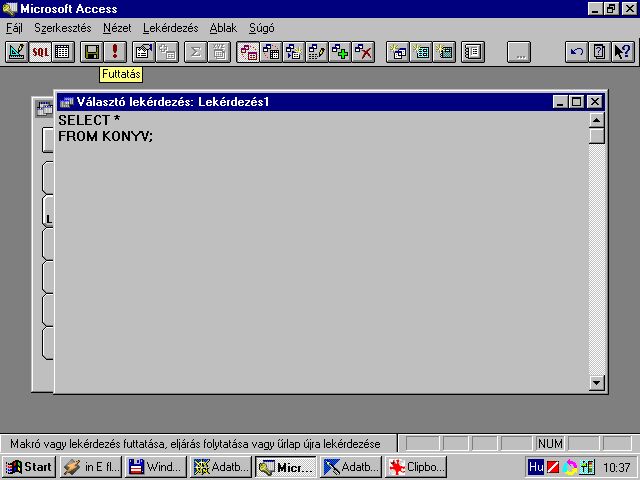The image size is (640, 480).
Task: Toggle Table Names toolbar icon
Action: (x=219, y=52)
